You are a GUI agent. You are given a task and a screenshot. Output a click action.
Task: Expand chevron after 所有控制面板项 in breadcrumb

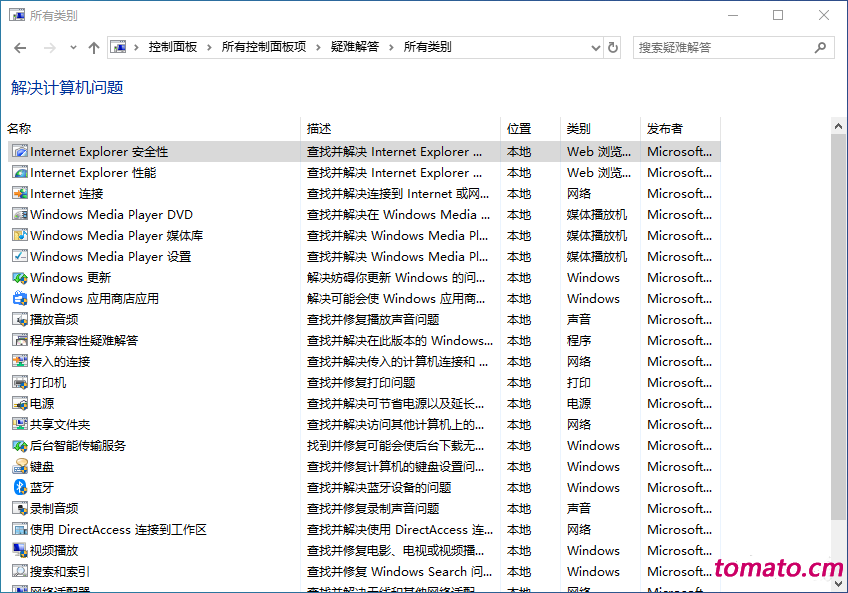point(318,48)
